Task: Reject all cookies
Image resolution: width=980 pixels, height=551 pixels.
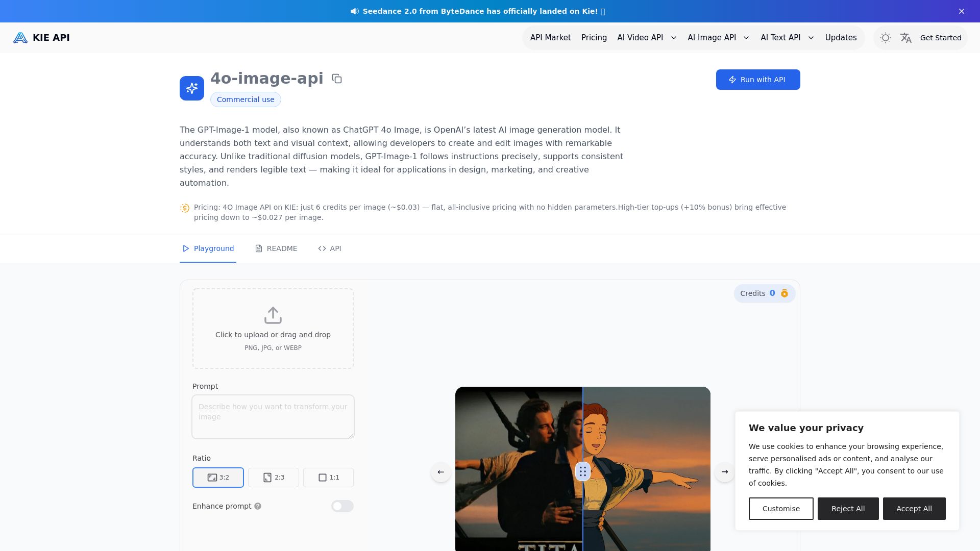Action: coord(848,509)
